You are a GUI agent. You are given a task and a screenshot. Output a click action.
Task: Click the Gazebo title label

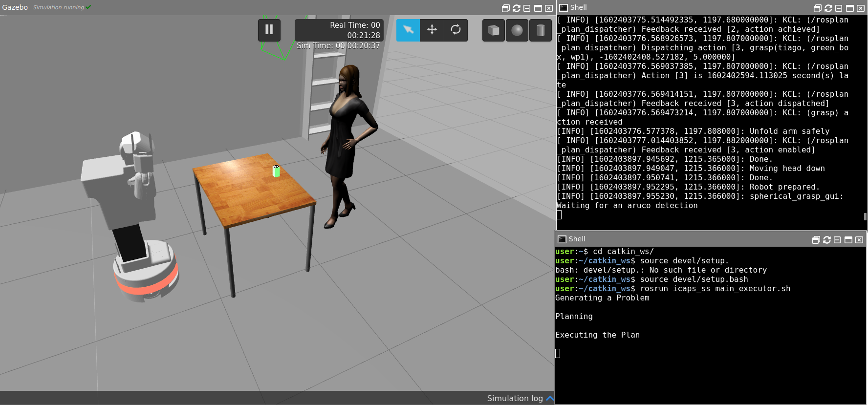tap(15, 7)
